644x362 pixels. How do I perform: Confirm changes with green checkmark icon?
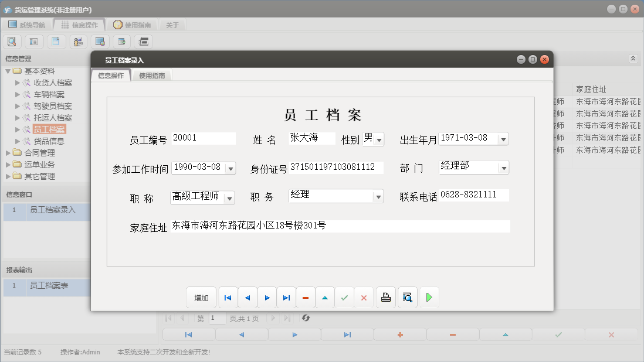[x=344, y=297]
